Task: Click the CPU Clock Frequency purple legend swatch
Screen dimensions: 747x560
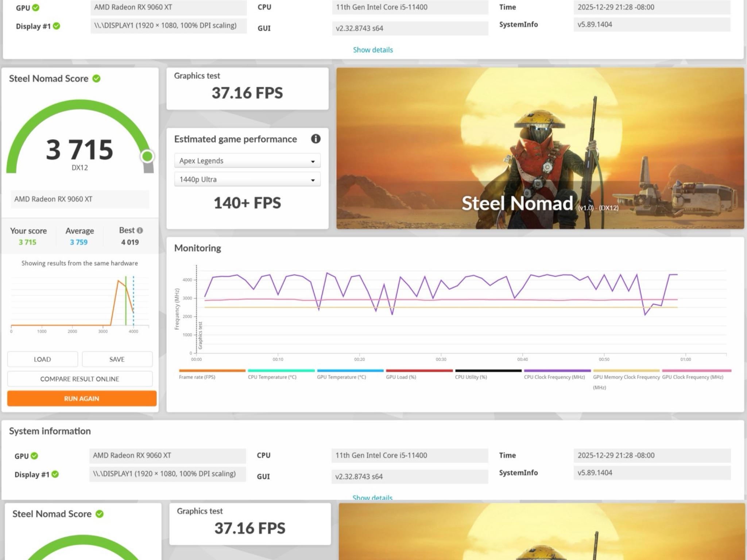Action: coord(557,371)
